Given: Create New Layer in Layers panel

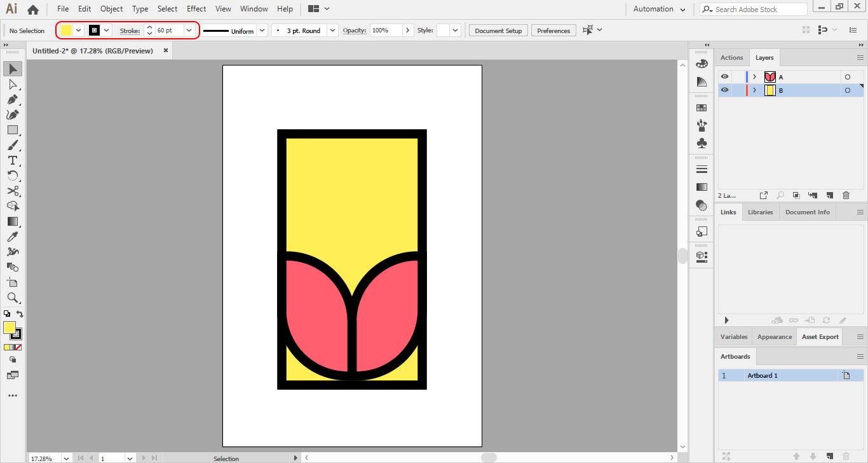Looking at the screenshot, I should 829,195.
